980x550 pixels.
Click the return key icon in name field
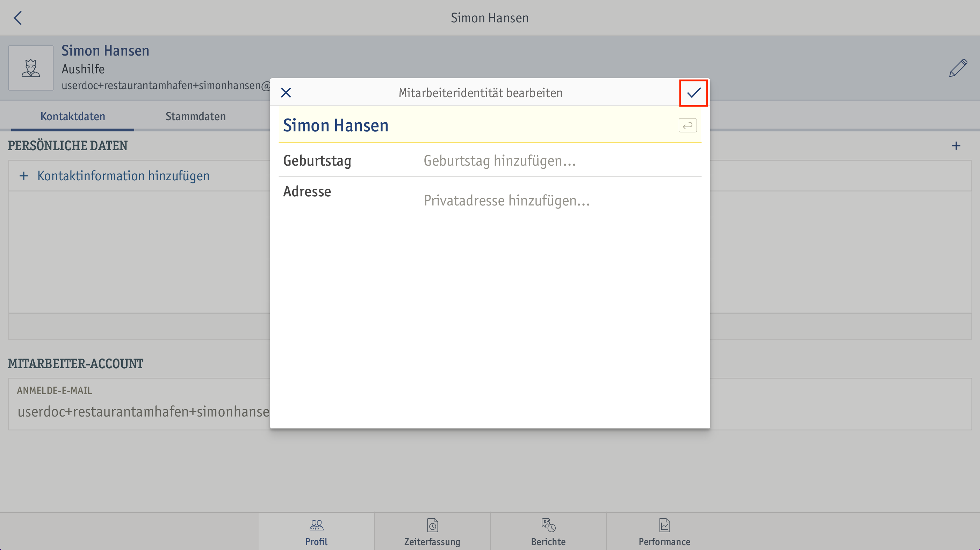687,125
